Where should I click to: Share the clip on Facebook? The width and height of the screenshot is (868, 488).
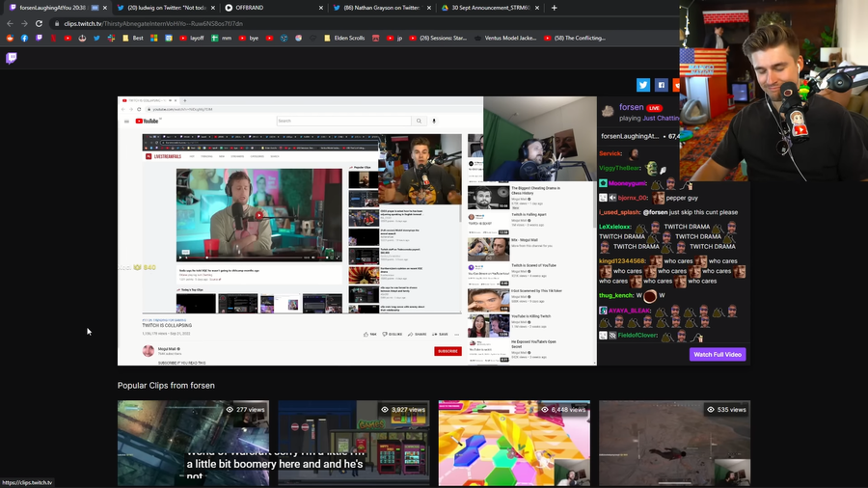pos(662,85)
